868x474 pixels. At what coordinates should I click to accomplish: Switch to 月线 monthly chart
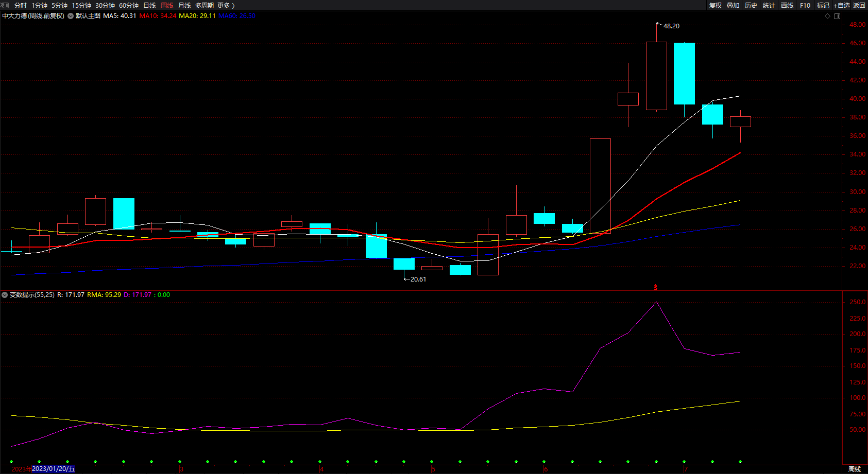[x=184, y=5]
